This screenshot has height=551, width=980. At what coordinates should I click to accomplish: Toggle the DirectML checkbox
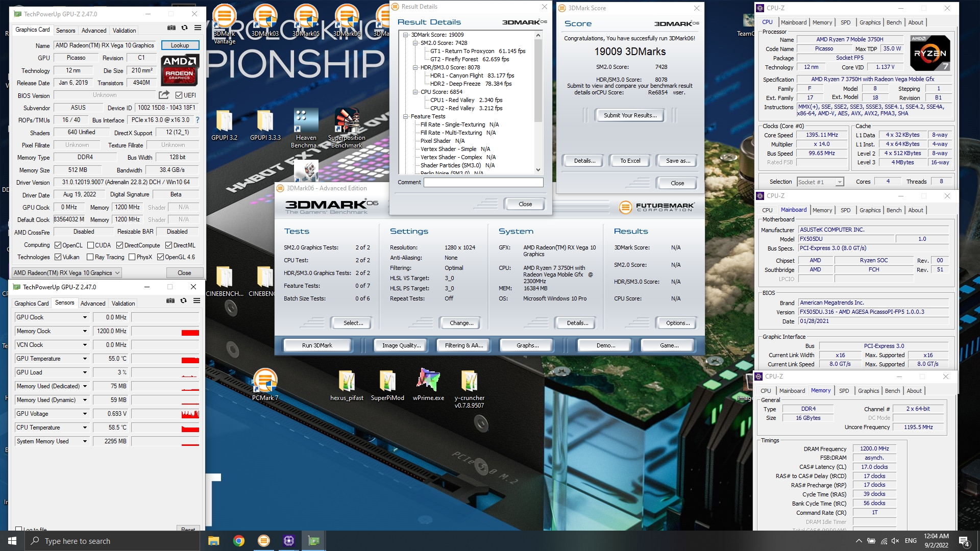coord(169,245)
